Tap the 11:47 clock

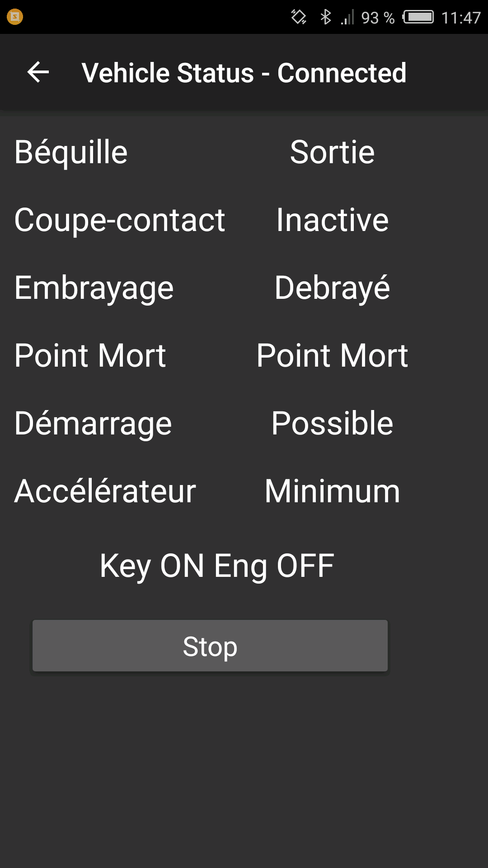coord(461,18)
